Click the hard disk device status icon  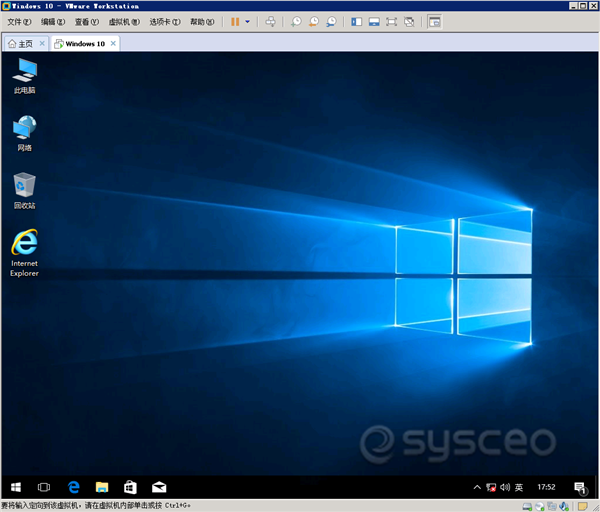point(527,507)
